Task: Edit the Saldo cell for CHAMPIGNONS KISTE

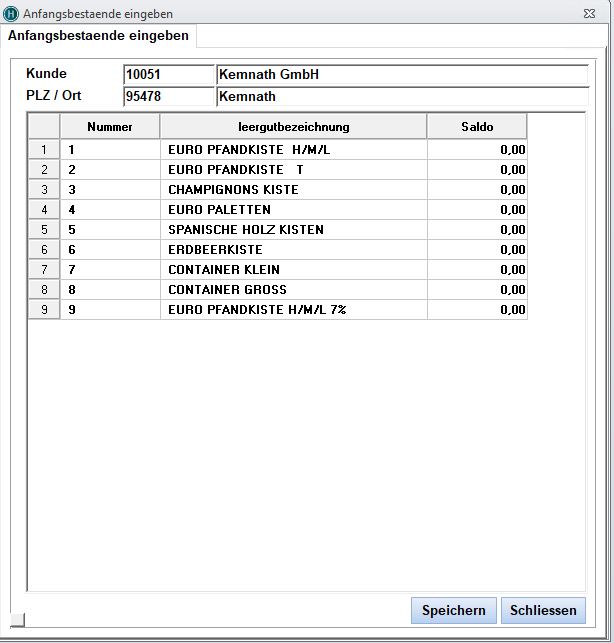Action: 477,190
